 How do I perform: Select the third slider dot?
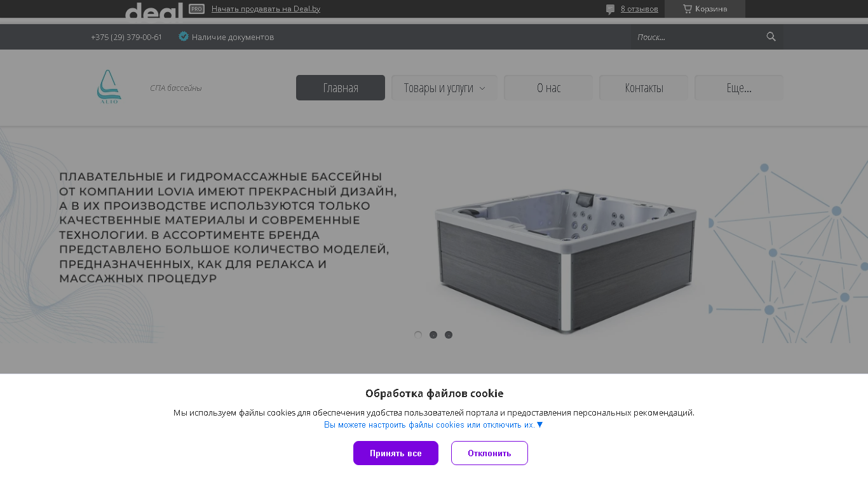(449, 335)
